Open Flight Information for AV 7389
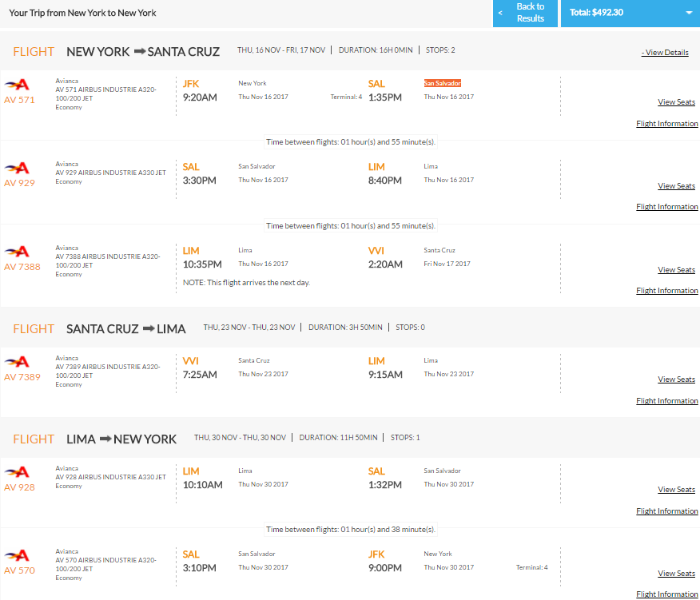This screenshot has height=600, width=700. coord(667,401)
